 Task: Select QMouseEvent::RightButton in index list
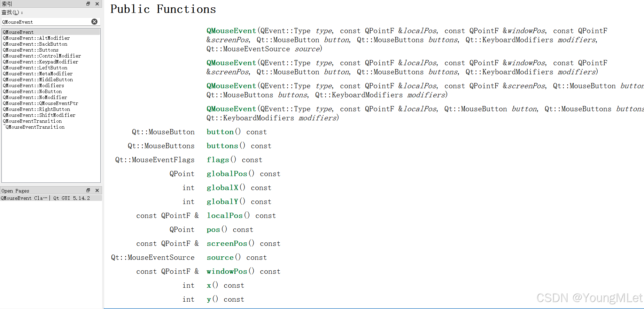[x=36, y=109]
